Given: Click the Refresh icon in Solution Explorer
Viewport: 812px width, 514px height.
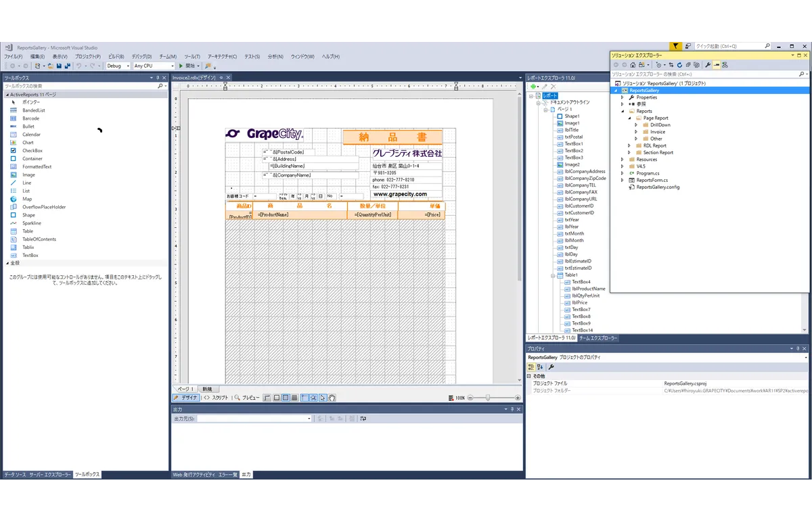Looking at the screenshot, I should [679, 65].
